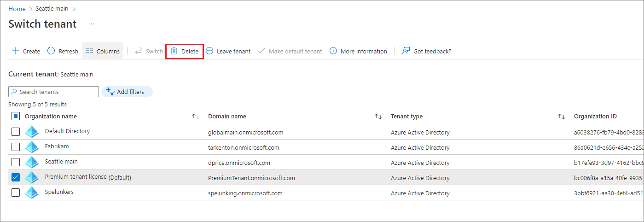Click the Tenant type column header
This screenshot has width=644, height=222.
(x=406, y=117)
